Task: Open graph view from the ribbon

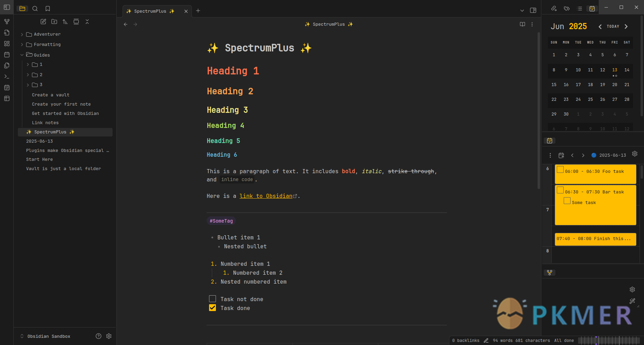Action: [x=7, y=22]
